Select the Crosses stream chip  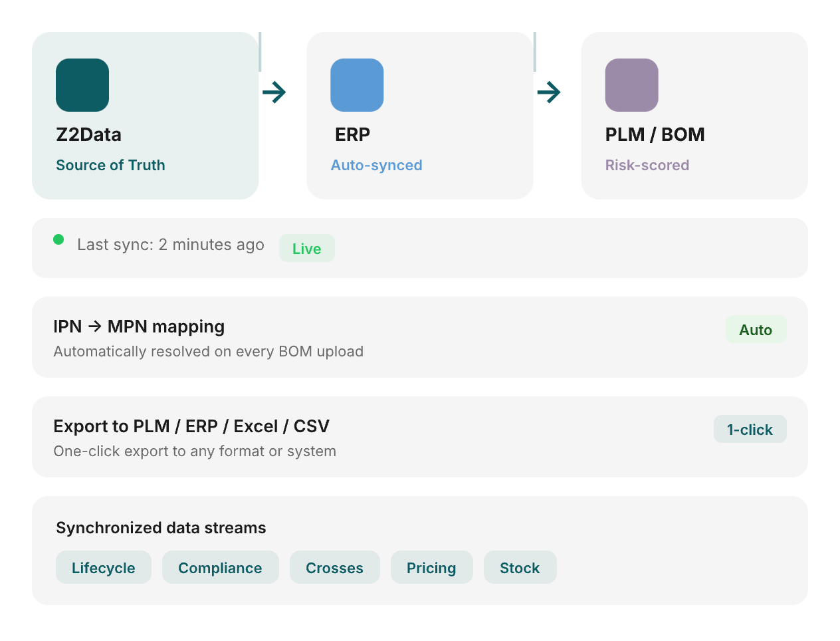click(x=335, y=567)
